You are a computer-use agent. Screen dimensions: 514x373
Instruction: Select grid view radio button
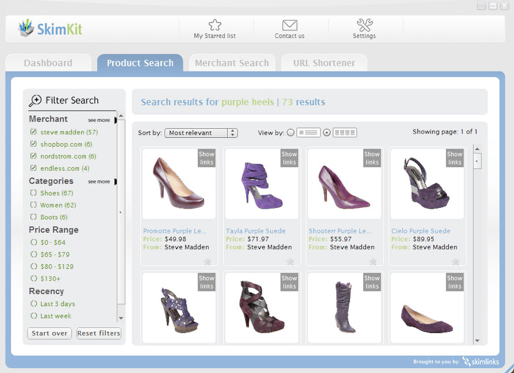327,133
